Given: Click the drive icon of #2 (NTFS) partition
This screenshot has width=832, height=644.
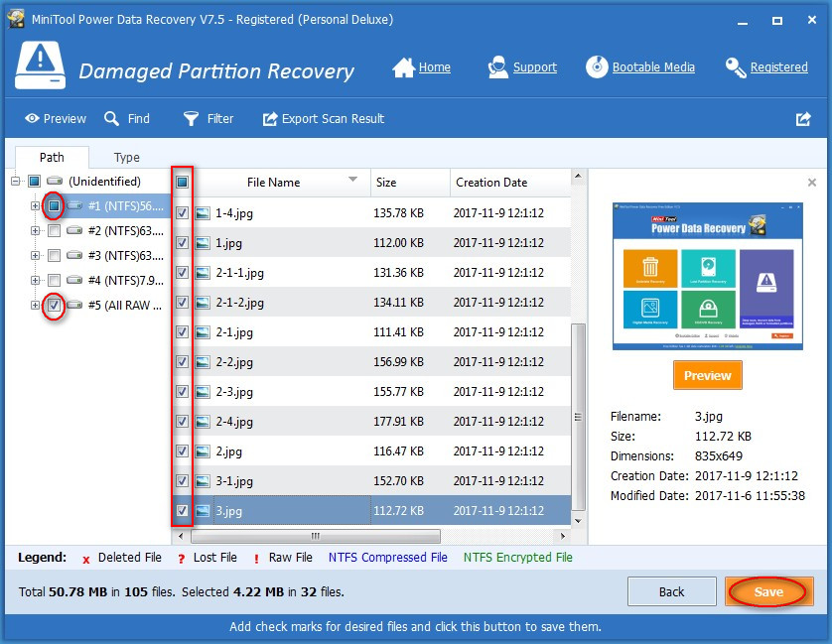Looking at the screenshot, I should 74,230.
